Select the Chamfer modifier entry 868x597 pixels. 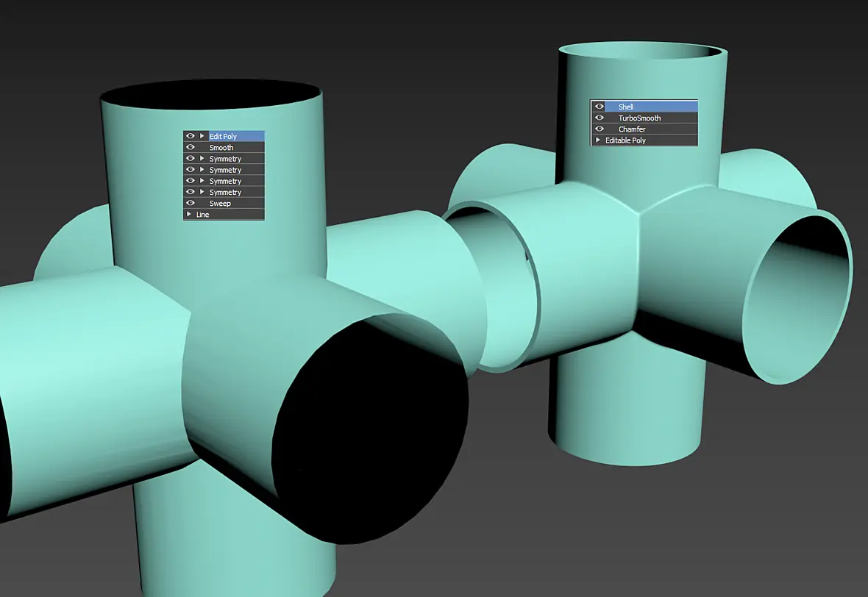[x=632, y=129]
